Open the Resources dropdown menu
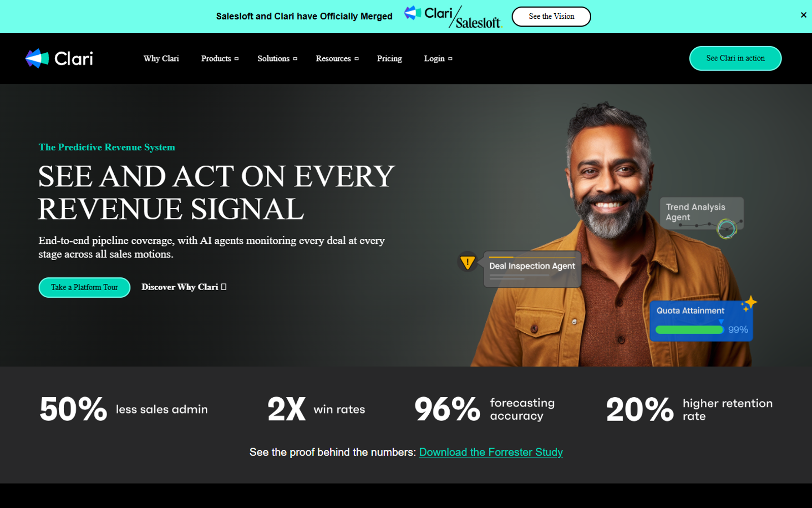Viewport: 812px width, 508px height. pyautogui.click(x=337, y=58)
